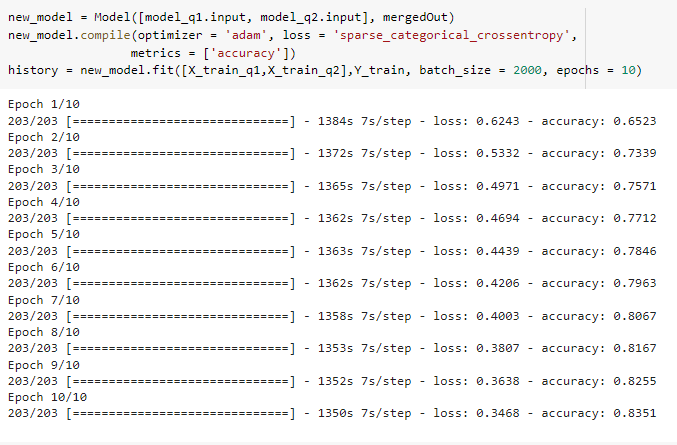Click loss value 0.4206

498,284
